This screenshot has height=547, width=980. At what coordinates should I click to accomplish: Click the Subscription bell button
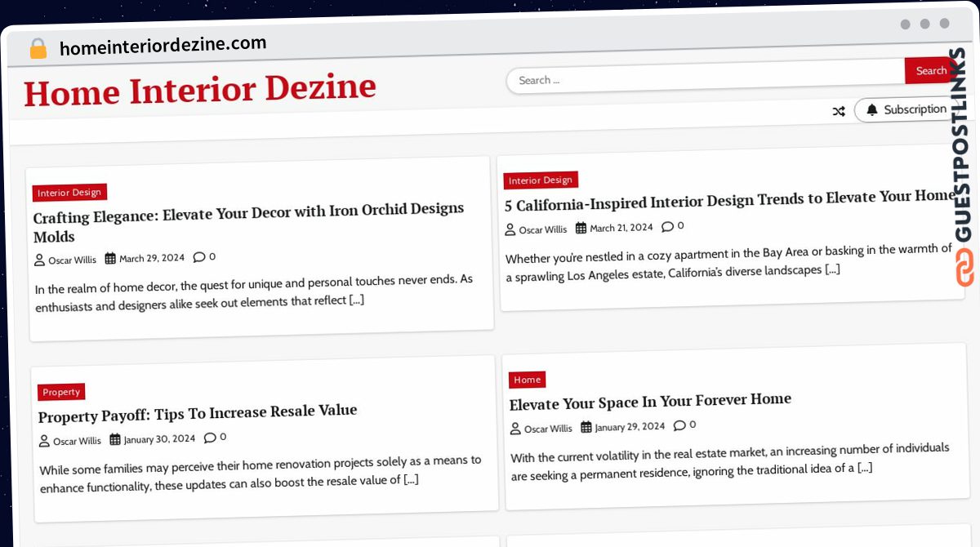(x=906, y=109)
